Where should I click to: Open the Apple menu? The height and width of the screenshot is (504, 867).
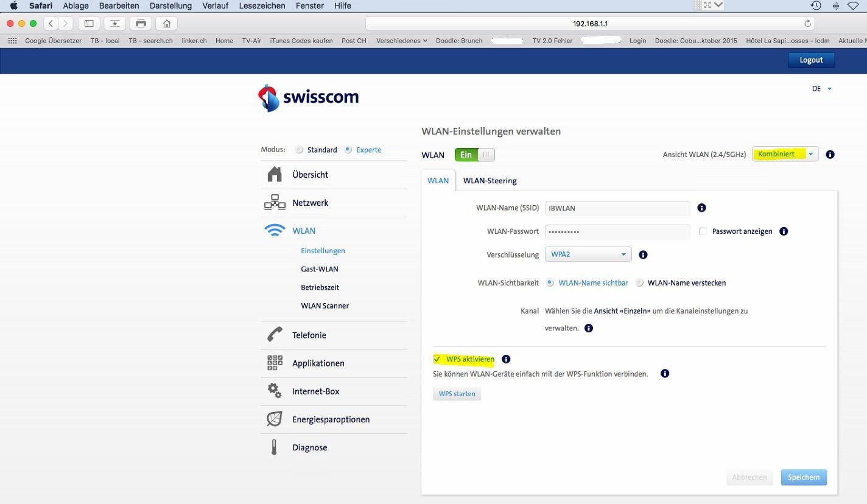[x=13, y=5]
